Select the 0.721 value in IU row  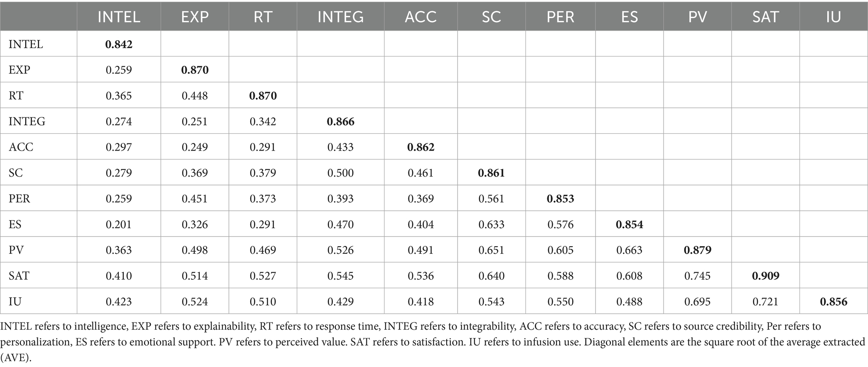tap(766, 302)
